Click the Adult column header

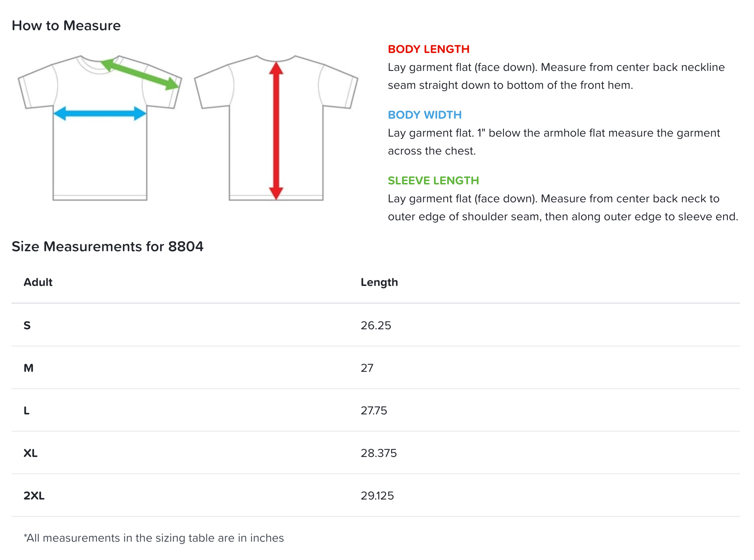pos(38,282)
